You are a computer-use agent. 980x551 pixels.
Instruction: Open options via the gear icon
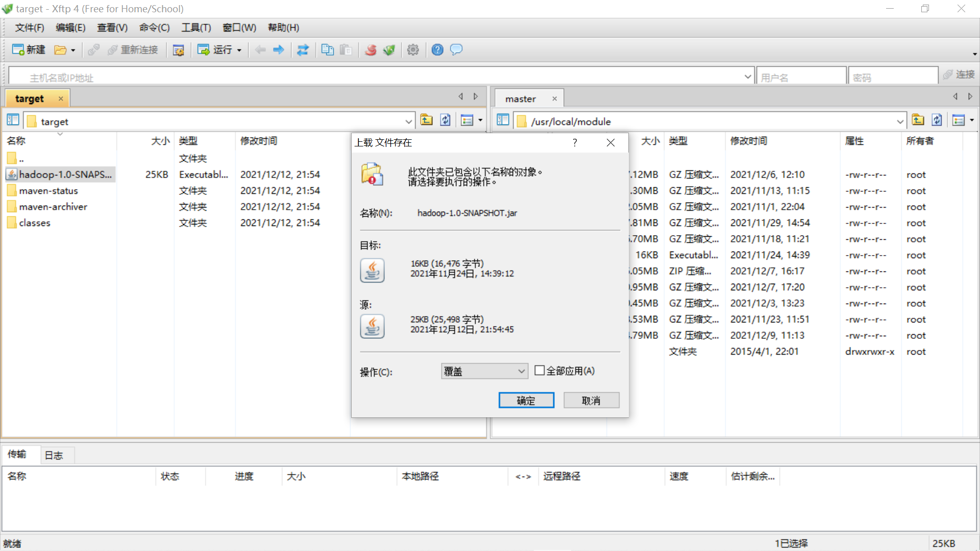tap(413, 49)
